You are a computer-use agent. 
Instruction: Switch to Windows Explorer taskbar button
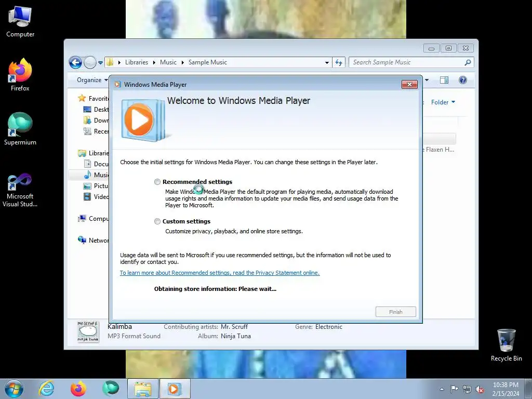click(143, 389)
